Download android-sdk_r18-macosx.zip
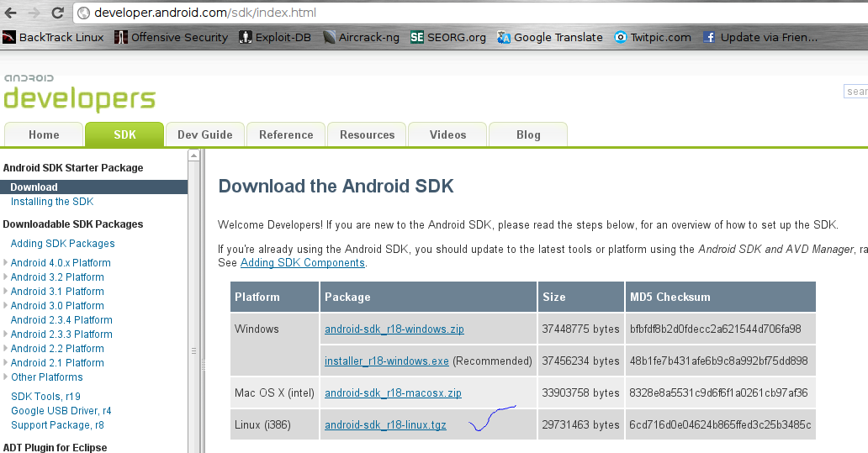Viewport: 868px width, 453px height. point(393,393)
